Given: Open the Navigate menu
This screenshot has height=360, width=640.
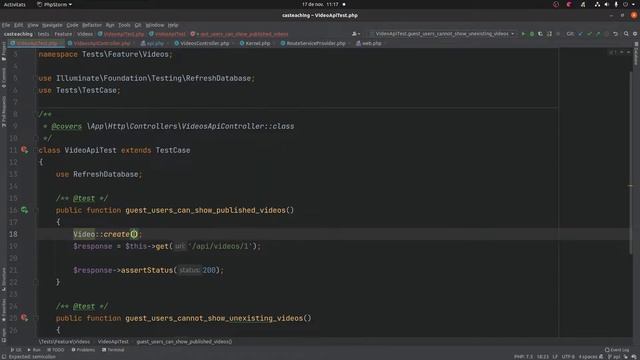Looking at the screenshot, I should 52,25.
